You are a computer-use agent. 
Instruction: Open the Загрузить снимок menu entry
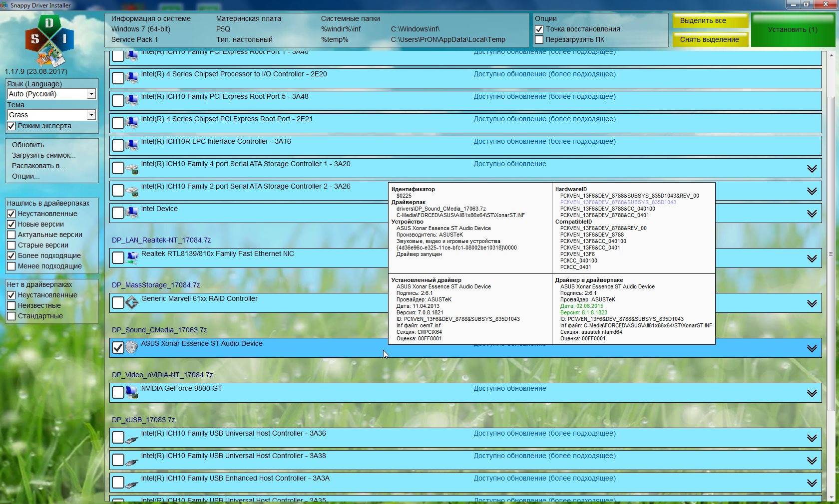tap(44, 155)
